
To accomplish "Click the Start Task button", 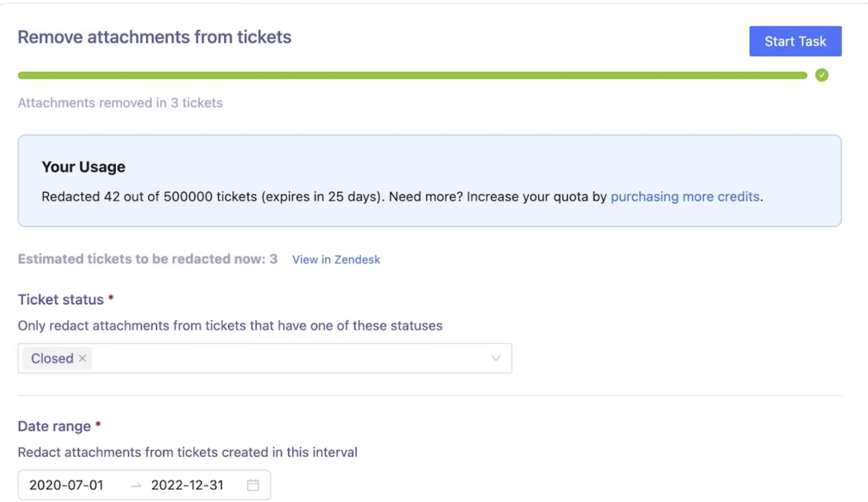I will (794, 41).
